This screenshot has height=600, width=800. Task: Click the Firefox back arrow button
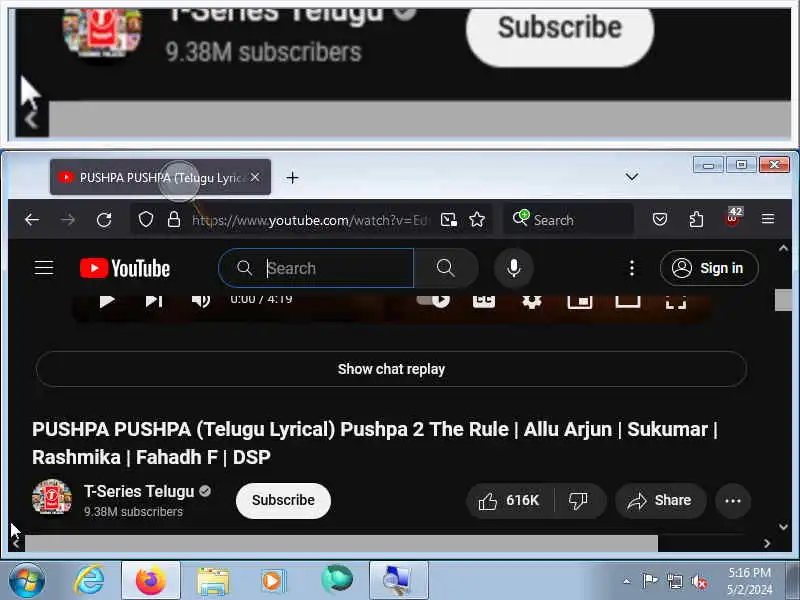click(32, 220)
